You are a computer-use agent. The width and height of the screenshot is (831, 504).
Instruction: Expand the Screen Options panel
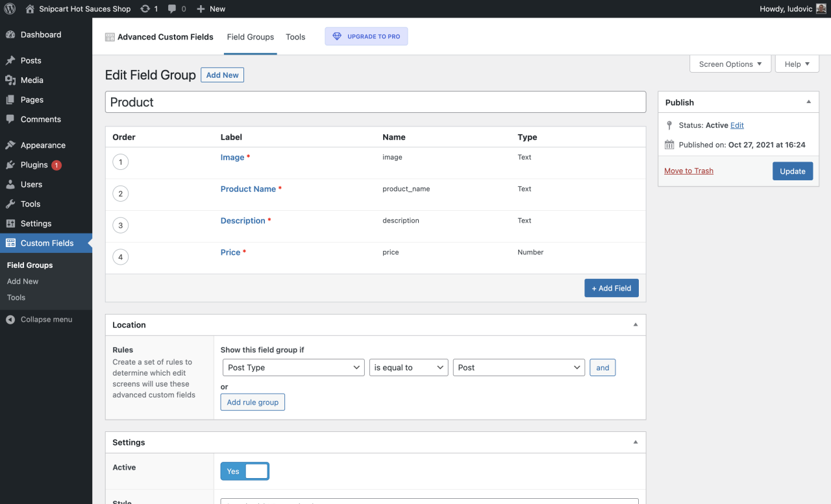730,64
